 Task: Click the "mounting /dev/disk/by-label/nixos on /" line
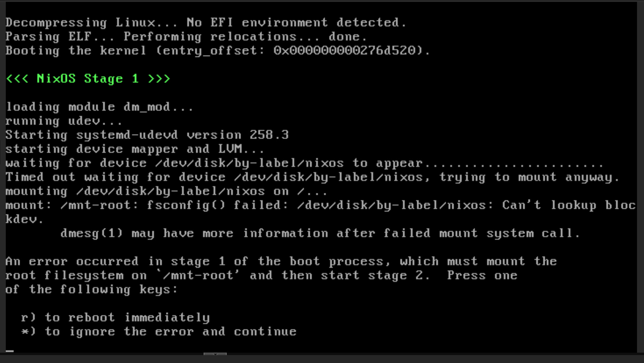[x=166, y=191]
